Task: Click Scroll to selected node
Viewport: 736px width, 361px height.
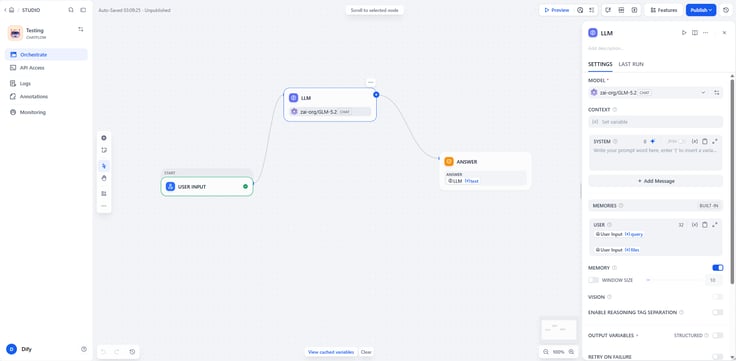Action: coord(375,10)
